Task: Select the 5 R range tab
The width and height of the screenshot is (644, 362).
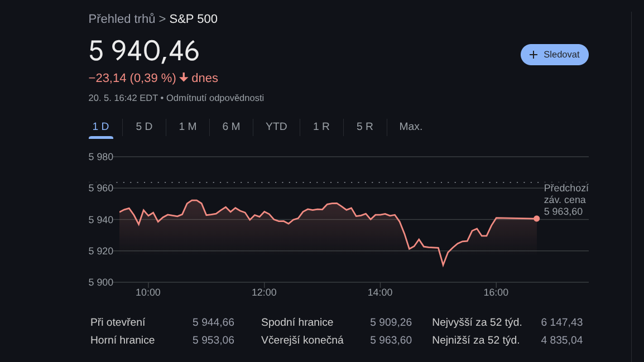Action: coord(365,127)
